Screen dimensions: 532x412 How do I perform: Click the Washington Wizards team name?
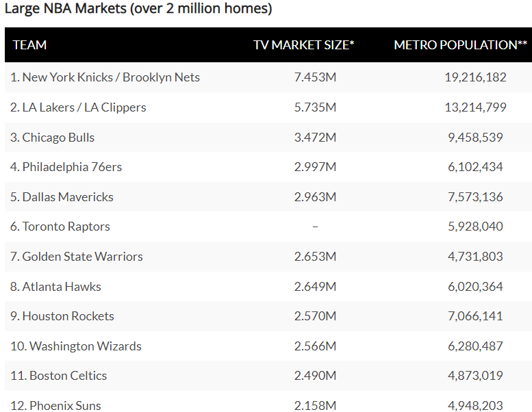(75, 346)
